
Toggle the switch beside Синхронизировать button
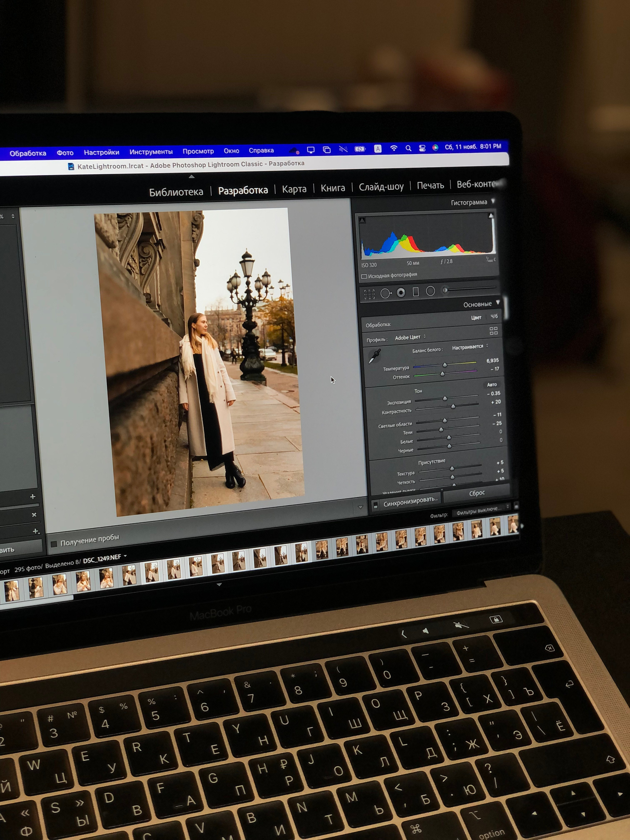coord(376,505)
